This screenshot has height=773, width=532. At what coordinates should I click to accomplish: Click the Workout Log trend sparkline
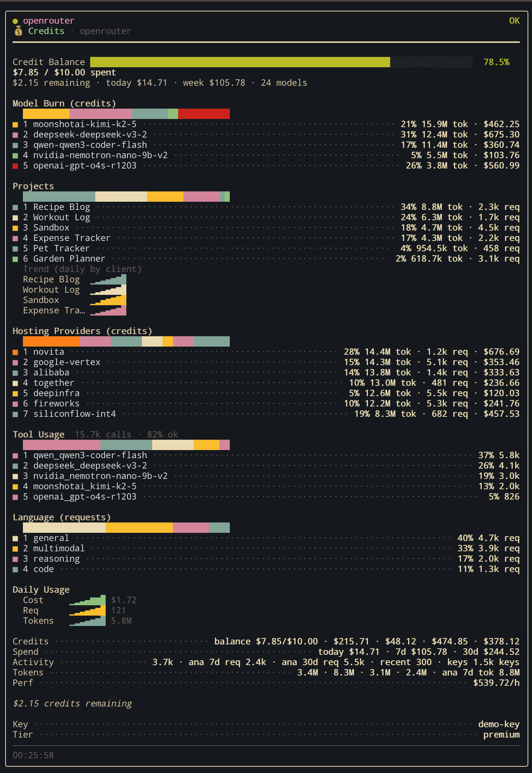(108, 290)
